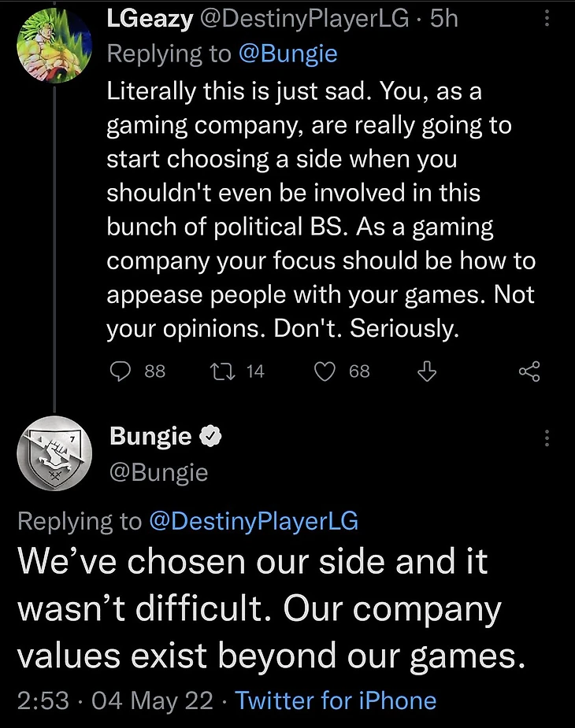The width and height of the screenshot is (575, 728).
Task: Reply to LGeazy's tweet via speech bubble icon
Action: tap(118, 371)
